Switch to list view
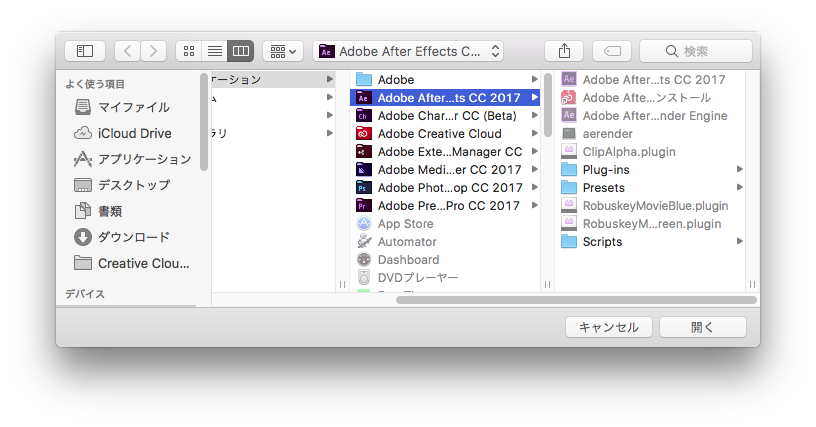This screenshot has height=427, width=816. (214, 51)
